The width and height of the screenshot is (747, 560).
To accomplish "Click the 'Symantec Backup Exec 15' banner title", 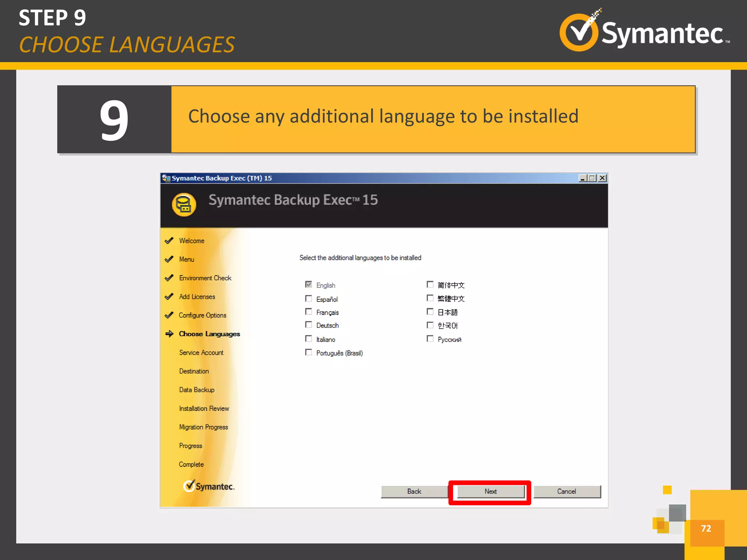I will pos(293,200).
